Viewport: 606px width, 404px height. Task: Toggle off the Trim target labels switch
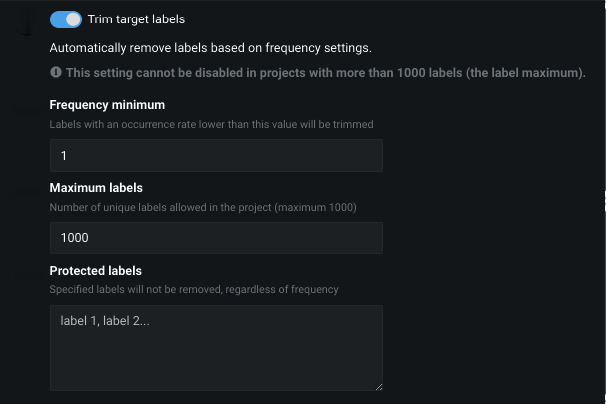(65, 19)
